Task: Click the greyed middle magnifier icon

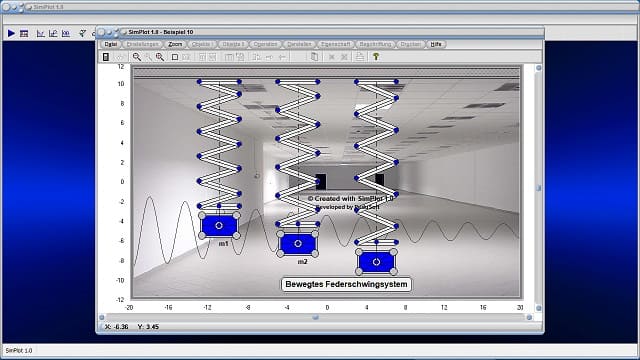Action: [x=148, y=57]
